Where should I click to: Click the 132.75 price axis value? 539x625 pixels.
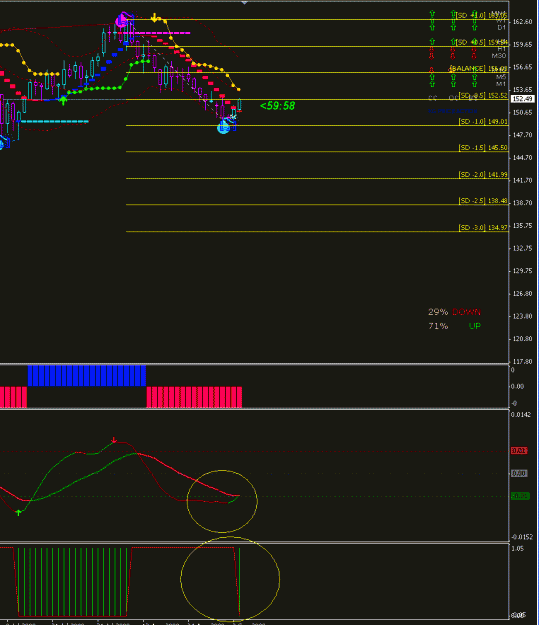point(522,248)
